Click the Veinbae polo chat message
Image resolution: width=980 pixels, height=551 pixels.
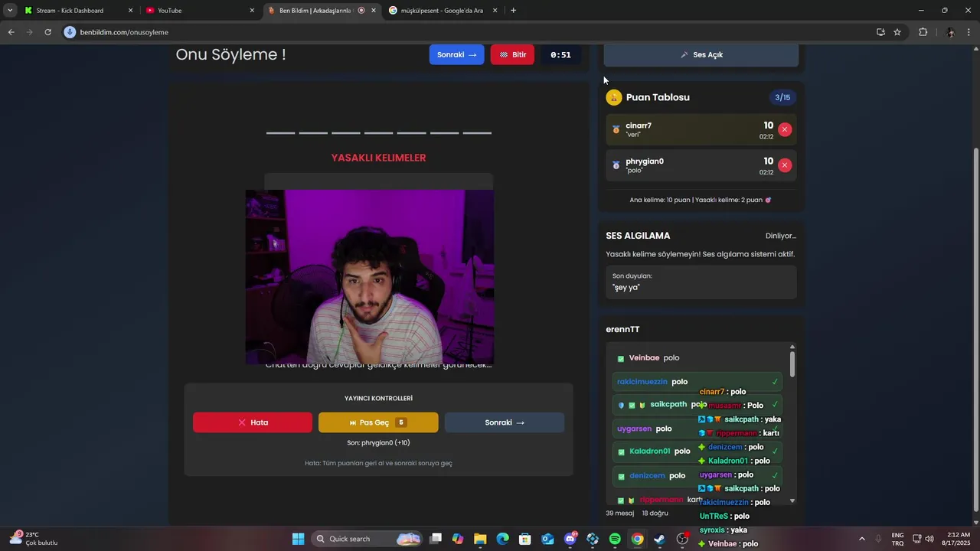click(x=697, y=358)
